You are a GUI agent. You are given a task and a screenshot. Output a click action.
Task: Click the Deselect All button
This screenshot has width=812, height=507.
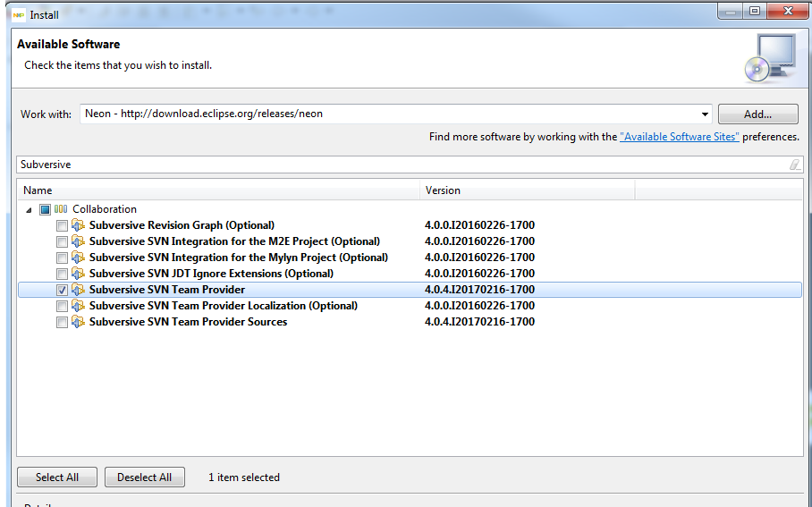pyautogui.click(x=145, y=477)
